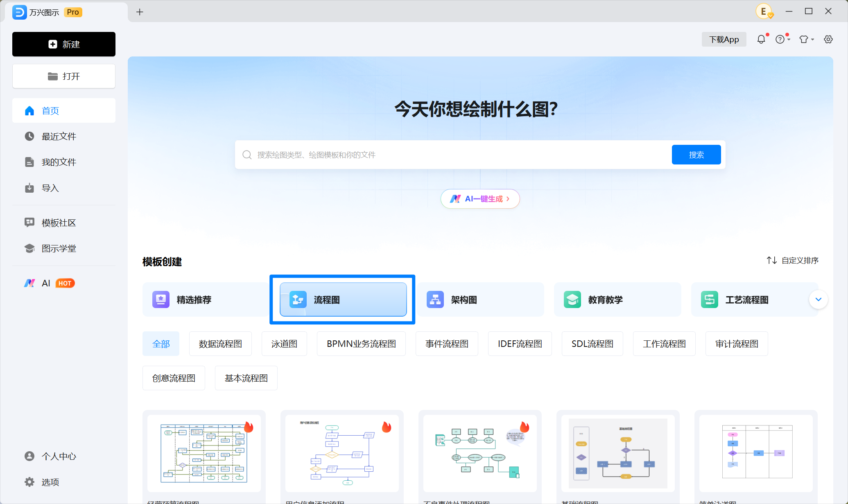This screenshot has width=848, height=504.
Task: Click 自定义排序 custom sort
Action: pos(792,260)
